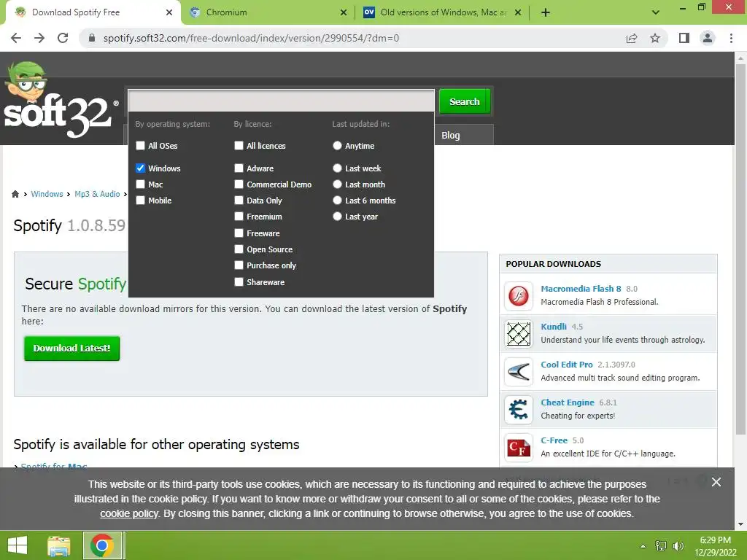747x560 pixels.
Task: Click the share page icon in address bar
Action: tap(632, 38)
